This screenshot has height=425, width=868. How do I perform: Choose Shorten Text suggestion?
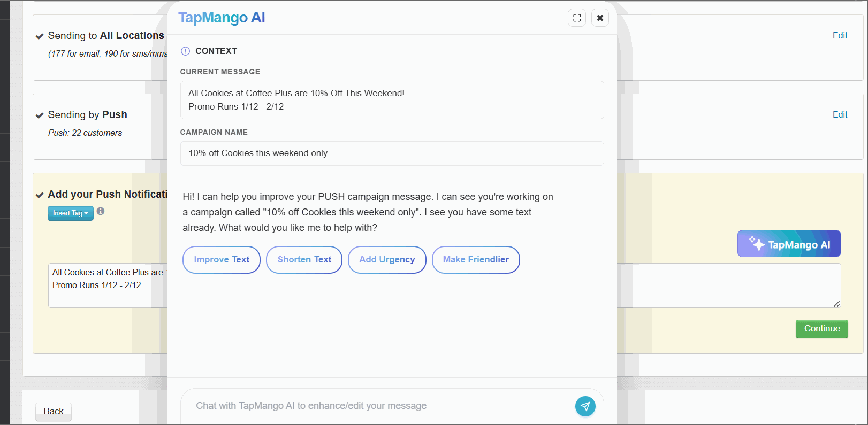(304, 260)
